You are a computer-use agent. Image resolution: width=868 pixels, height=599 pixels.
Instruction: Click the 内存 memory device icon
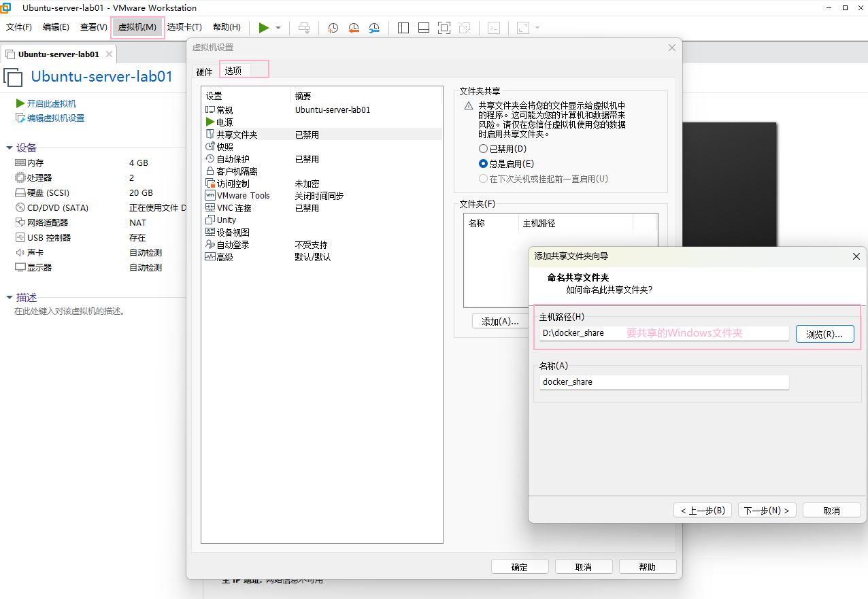click(20, 162)
